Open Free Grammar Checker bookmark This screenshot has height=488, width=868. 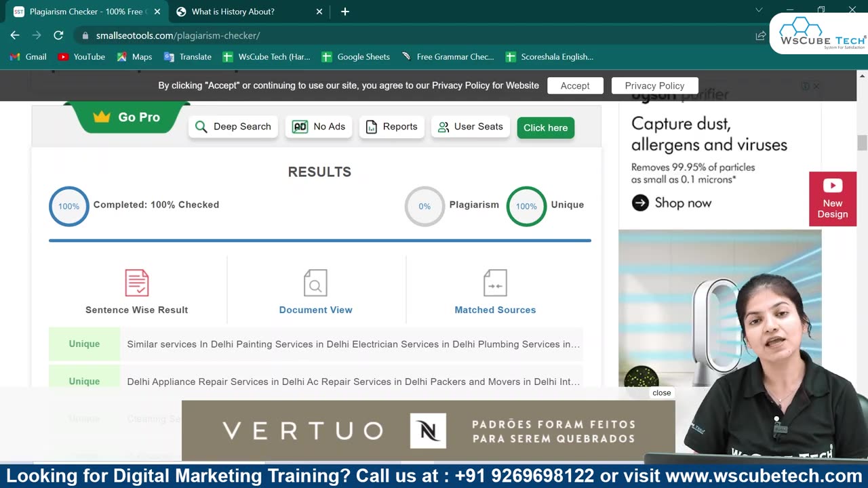point(448,57)
